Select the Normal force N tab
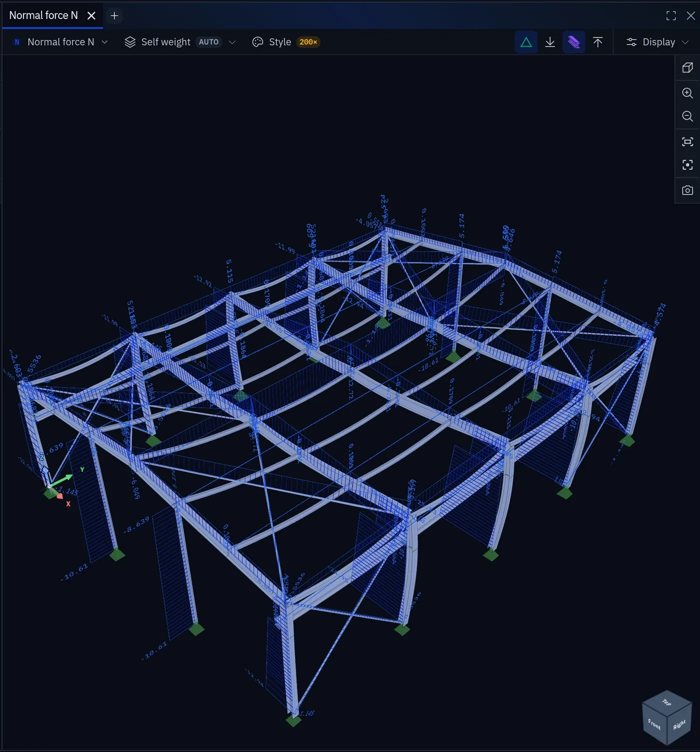 pyautogui.click(x=43, y=16)
